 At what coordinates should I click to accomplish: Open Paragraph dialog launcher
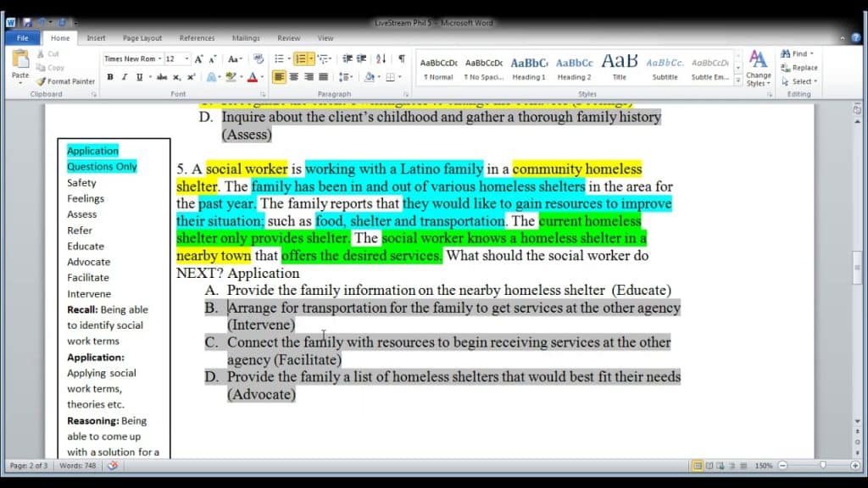(406, 95)
